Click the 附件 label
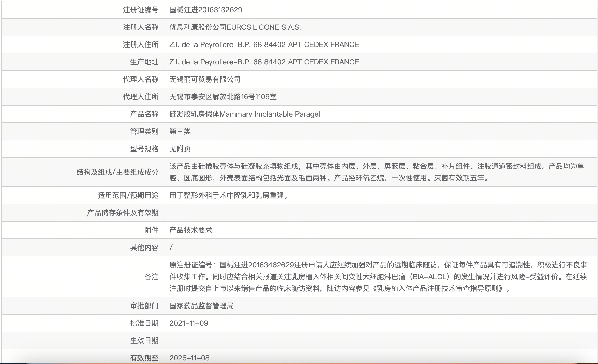 click(x=152, y=230)
